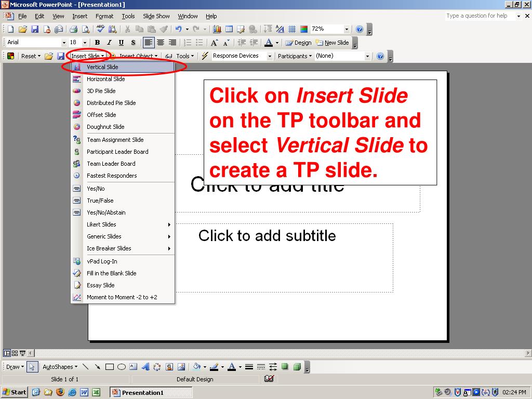Choose Fastest Responders menu item

tap(123, 176)
